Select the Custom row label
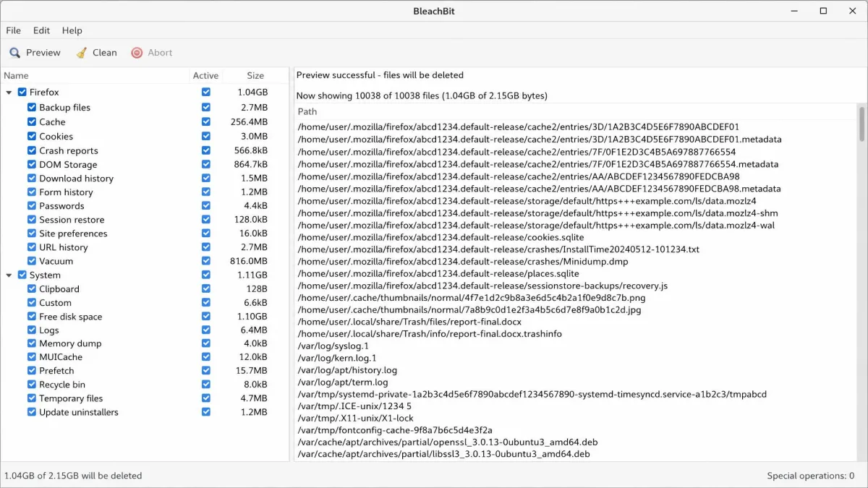 pyautogui.click(x=55, y=303)
